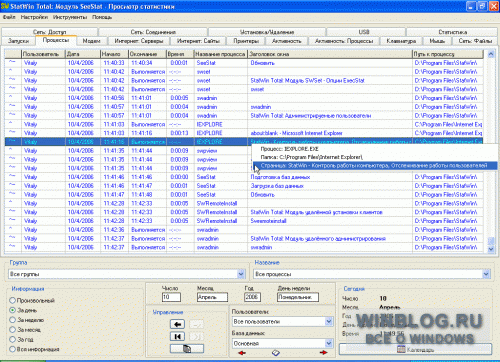Click the copy documents button under Управление
Screen dimensions: 500x362
(x=187, y=349)
